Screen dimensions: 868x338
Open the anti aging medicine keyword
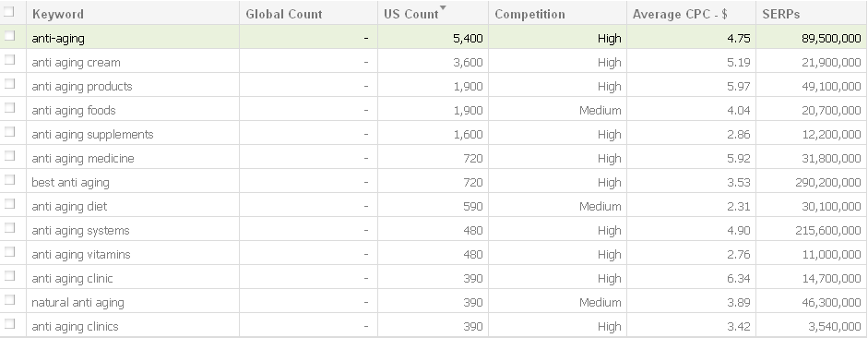tap(83, 159)
